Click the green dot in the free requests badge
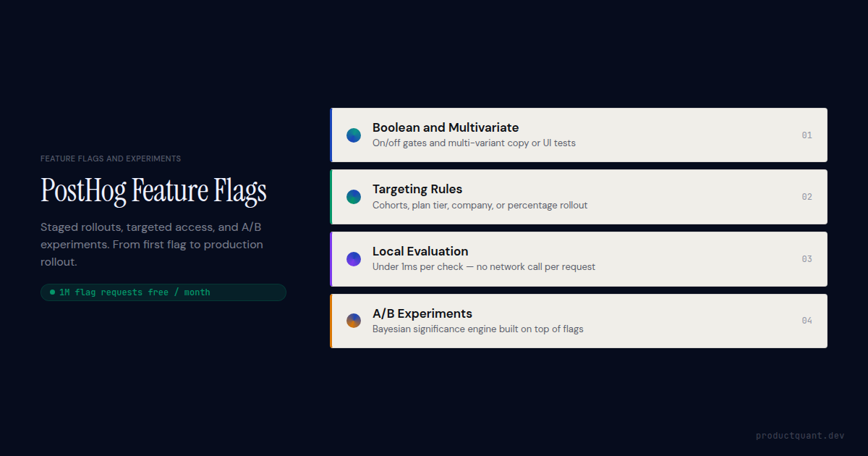This screenshot has width=868, height=456. click(52, 292)
